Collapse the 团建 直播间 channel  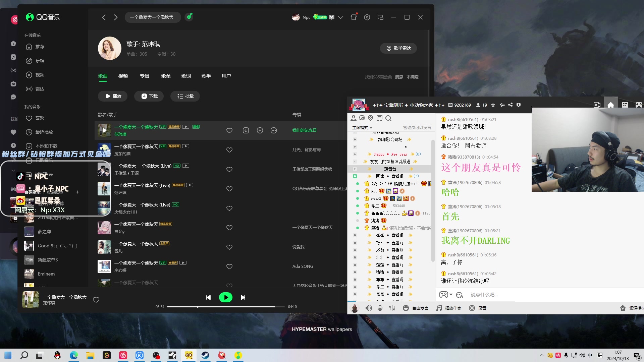[355, 176]
